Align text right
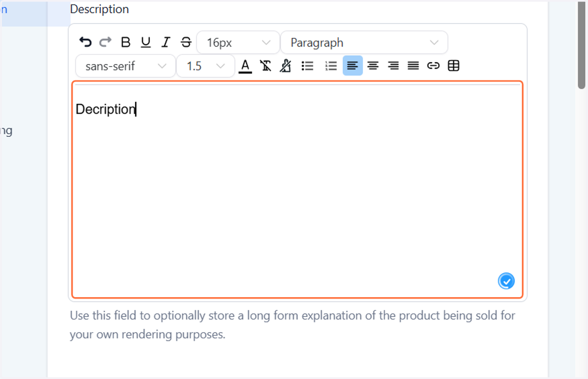Viewport: 588px width, 379px height. point(393,66)
